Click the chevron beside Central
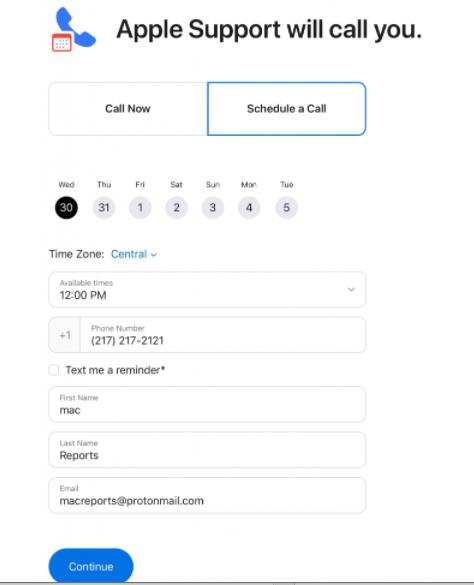 (x=153, y=255)
